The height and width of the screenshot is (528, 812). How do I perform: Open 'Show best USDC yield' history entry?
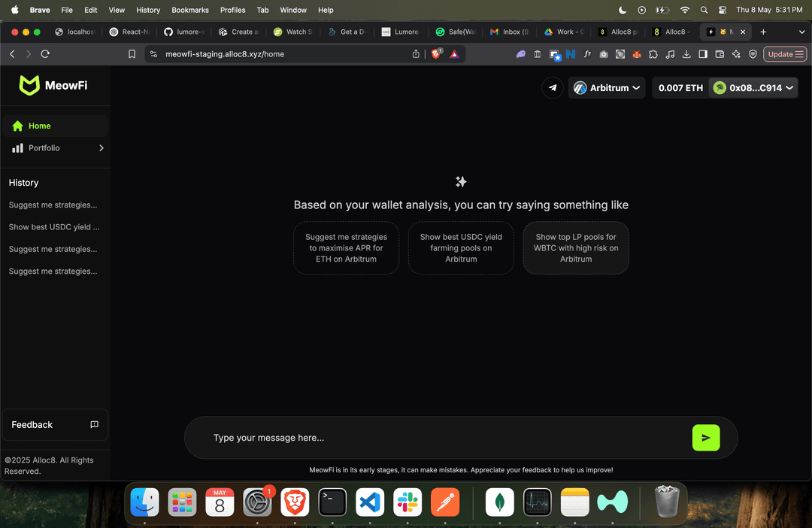[x=54, y=227]
